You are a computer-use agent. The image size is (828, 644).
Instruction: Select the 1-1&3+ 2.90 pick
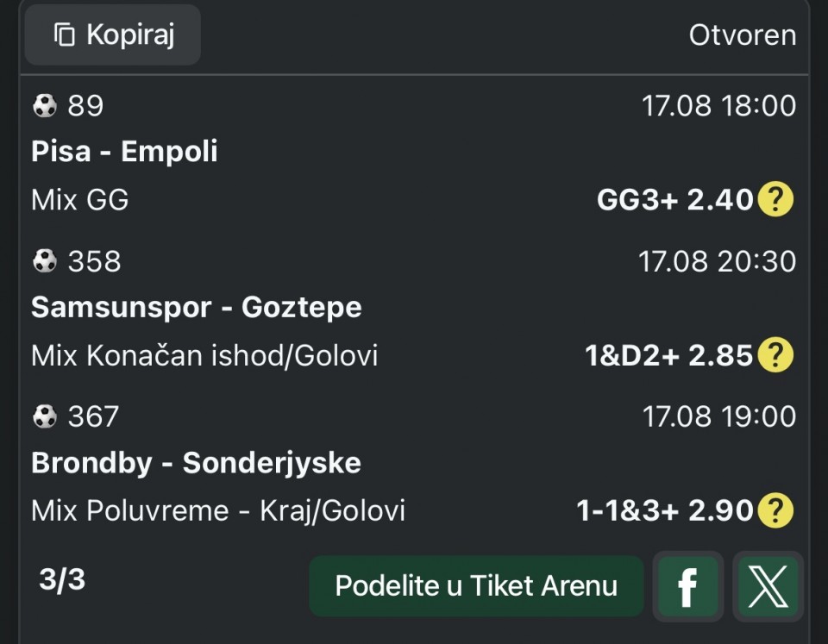tap(665, 510)
